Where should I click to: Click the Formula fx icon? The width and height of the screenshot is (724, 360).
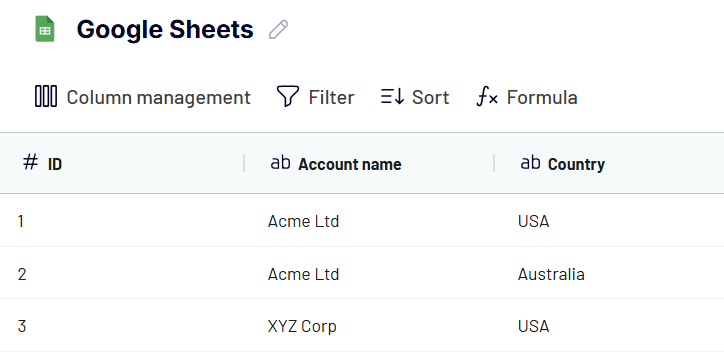tap(487, 97)
